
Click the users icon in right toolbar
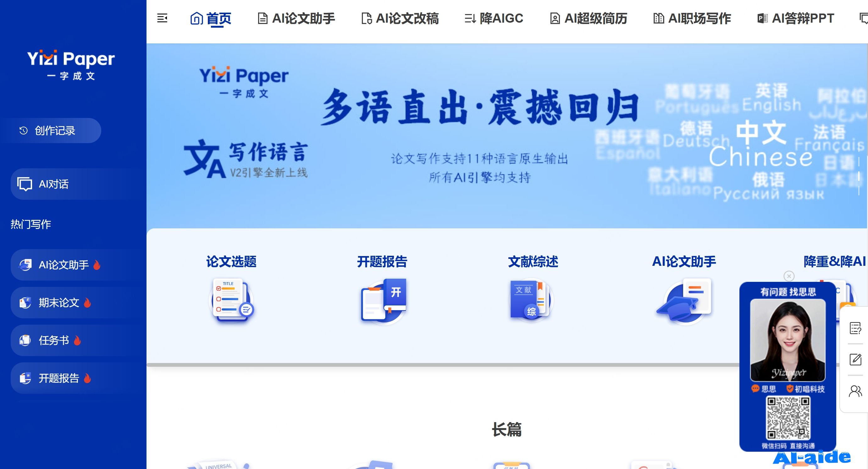click(855, 391)
